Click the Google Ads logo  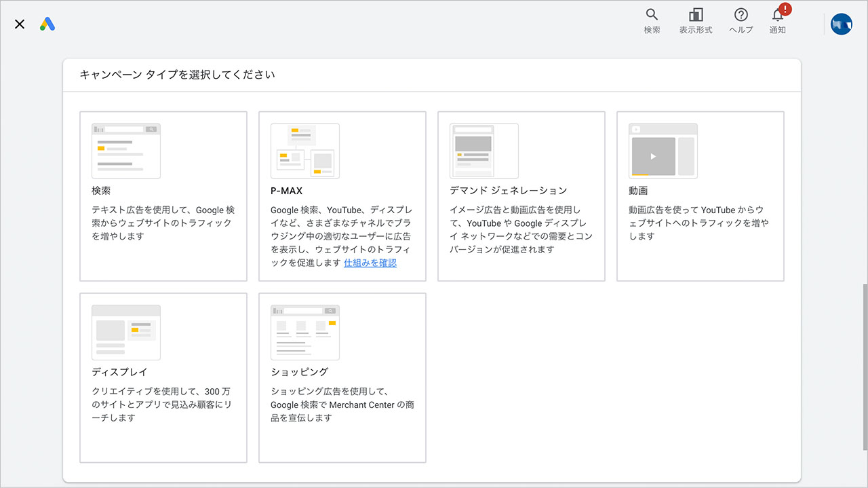coord(47,24)
